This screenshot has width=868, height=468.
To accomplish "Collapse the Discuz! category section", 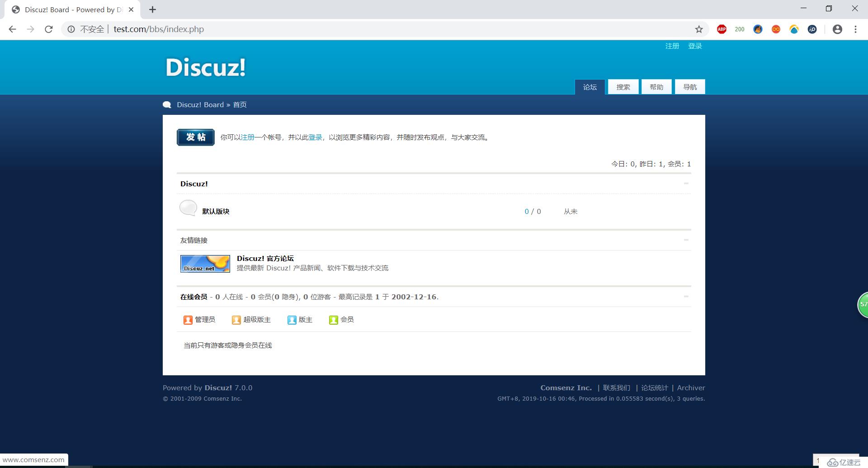I will (x=686, y=184).
